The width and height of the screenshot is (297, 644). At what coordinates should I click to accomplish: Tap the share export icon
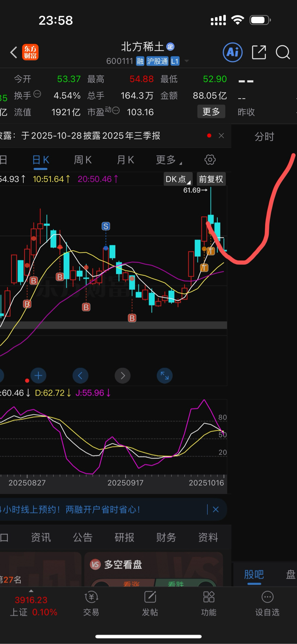point(259,52)
